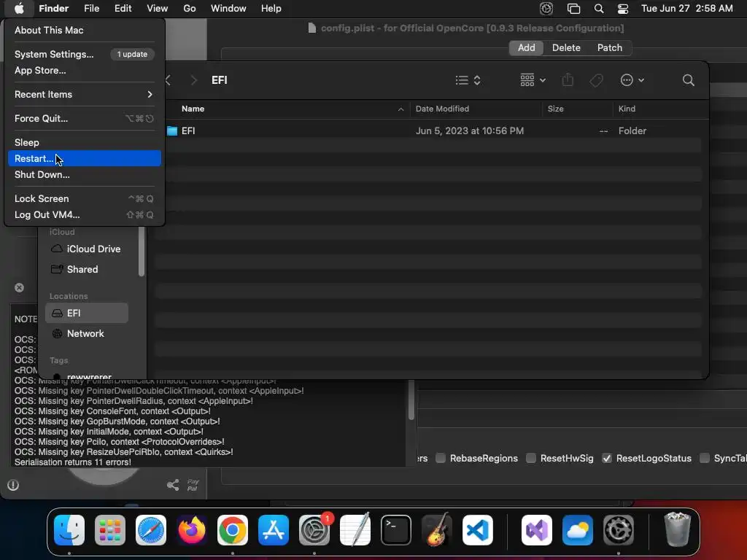The height and width of the screenshot is (560, 747).
Task: Open the Finder menu in menu bar
Action: [x=54, y=9]
